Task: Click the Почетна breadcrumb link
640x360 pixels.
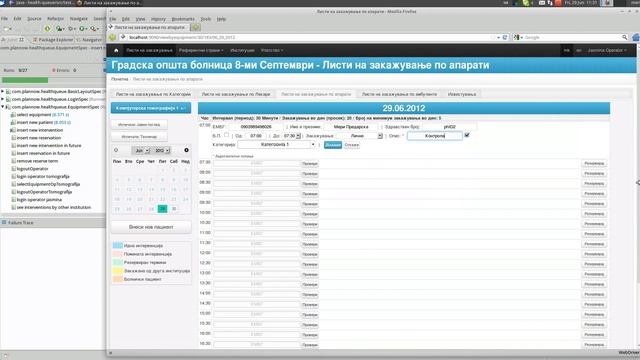Action: 120,79
